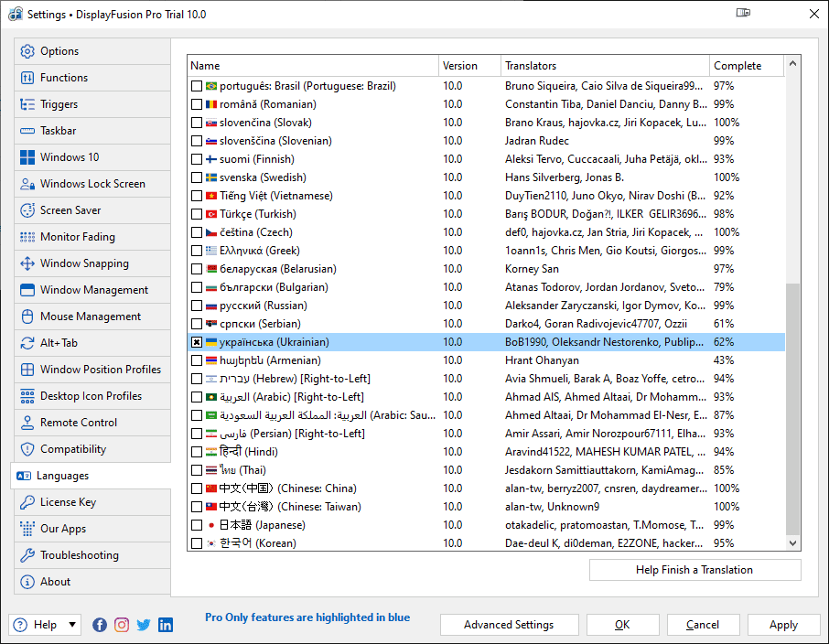The width and height of the screenshot is (829, 644).
Task: Click the Help question mark icon
Action: [x=20, y=625]
